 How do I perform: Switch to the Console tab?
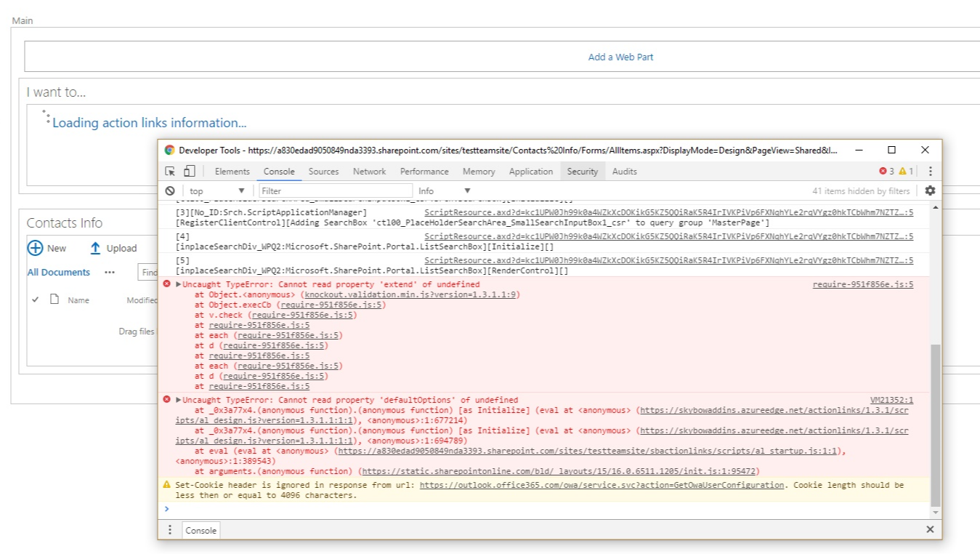pyautogui.click(x=279, y=172)
